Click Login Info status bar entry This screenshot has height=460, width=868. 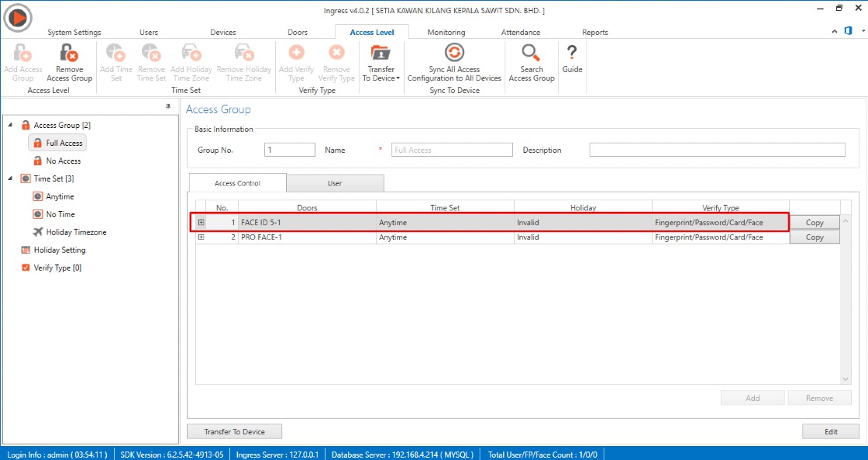click(x=57, y=455)
